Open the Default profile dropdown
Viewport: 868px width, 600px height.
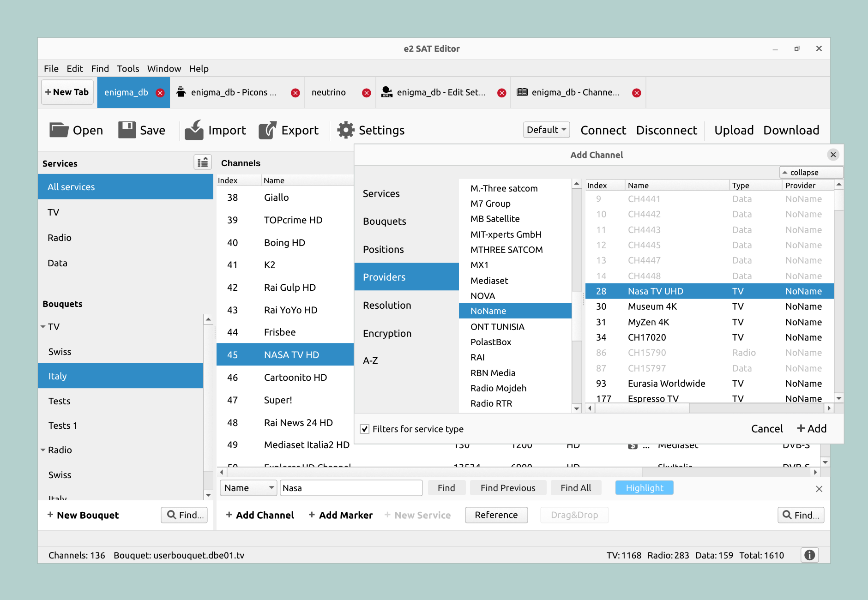546,130
